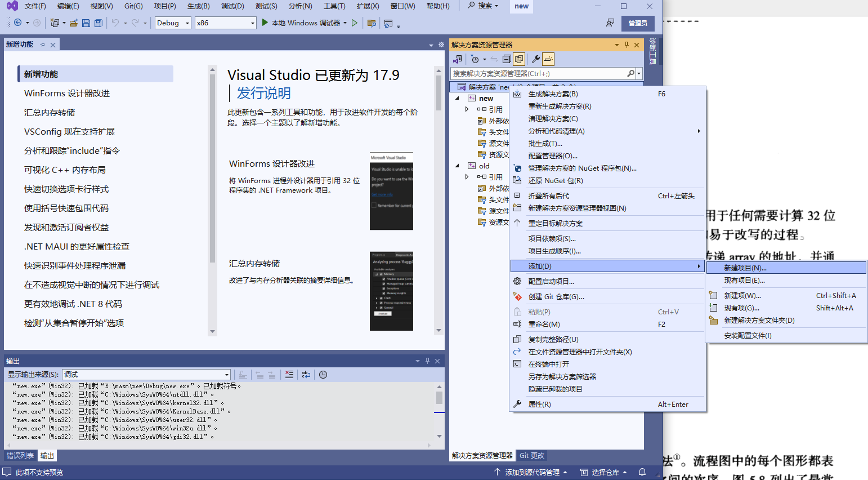Choose 属性(R) at context menu bottom
Viewport: 868px width, 480px height.
(x=607, y=404)
